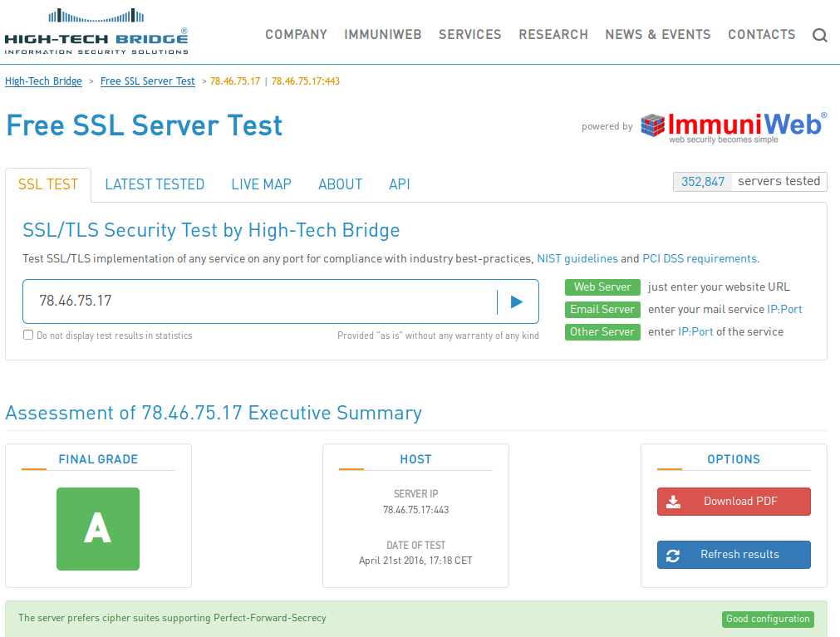Open the PCI DSS requirements link

700,258
